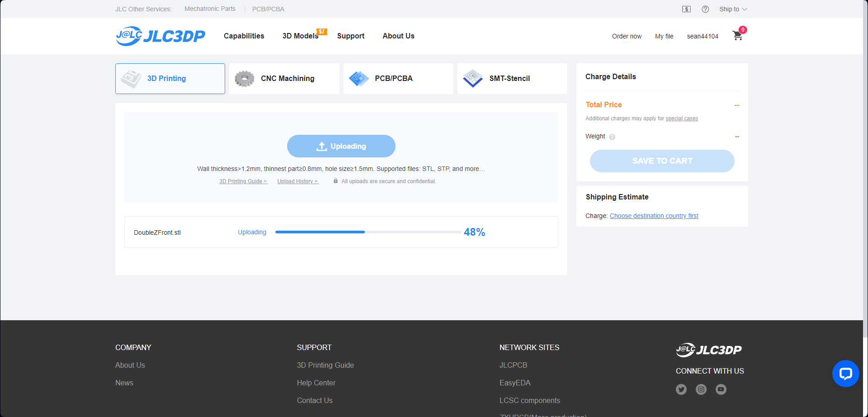Click the SAVE TO CART button
Viewport: 868px width, 417px height.
pyautogui.click(x=662, y=161)
